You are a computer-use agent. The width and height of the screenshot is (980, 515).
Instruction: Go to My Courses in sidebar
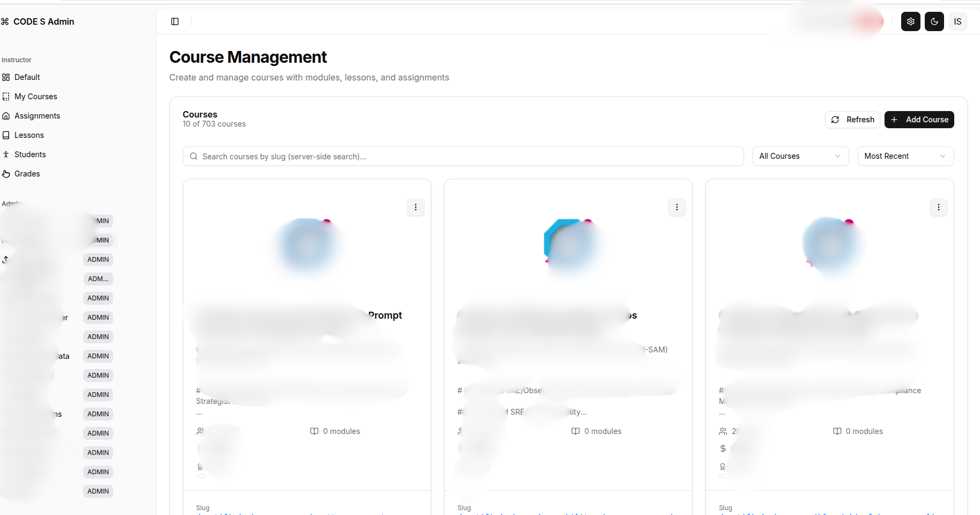click(x=35, y=97)
